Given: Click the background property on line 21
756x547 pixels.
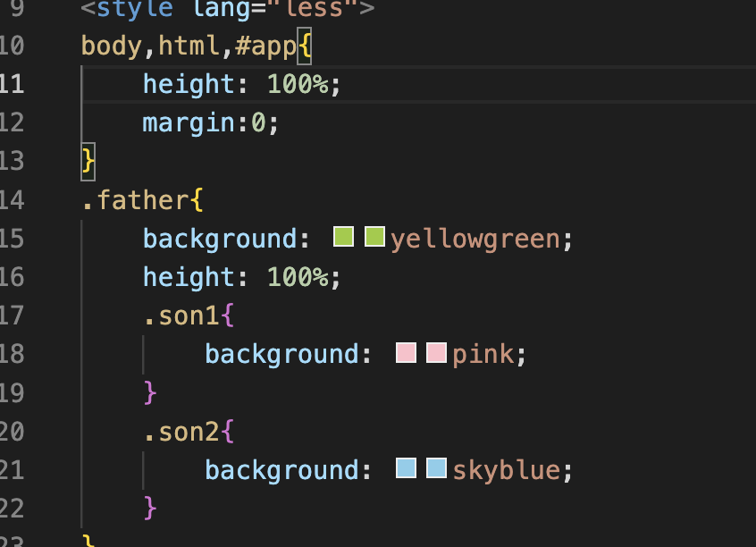Looking at the screenshot, I should pos(281,471).
